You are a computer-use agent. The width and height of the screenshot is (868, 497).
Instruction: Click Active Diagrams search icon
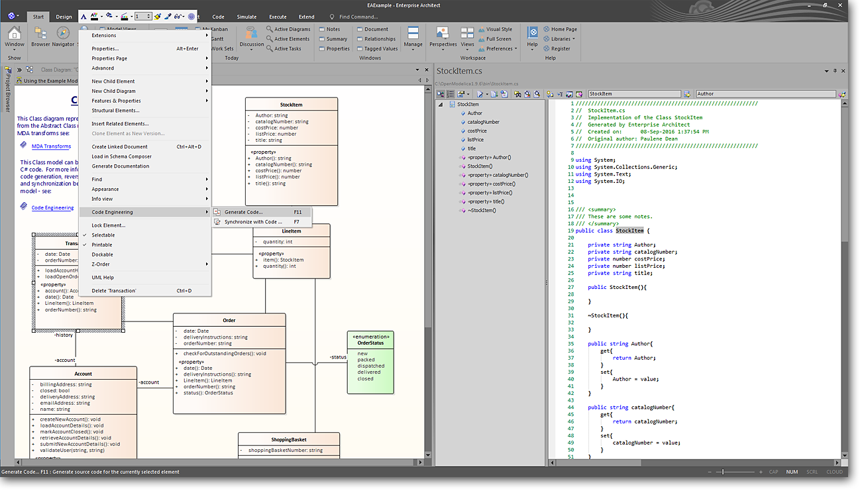click(269, 29)
